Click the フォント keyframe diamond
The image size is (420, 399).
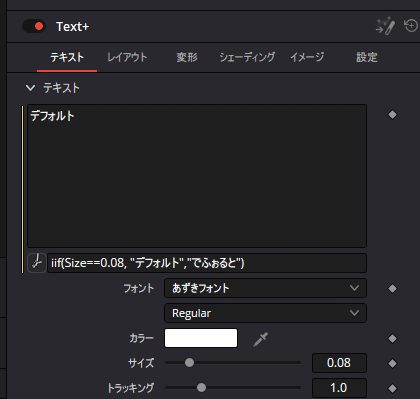point(392,288)
